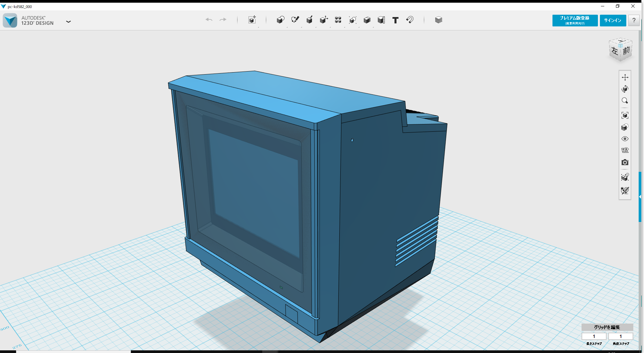Open the Material library icon on far right toolbar
644x353 pixels.
(x=438, y=20)
